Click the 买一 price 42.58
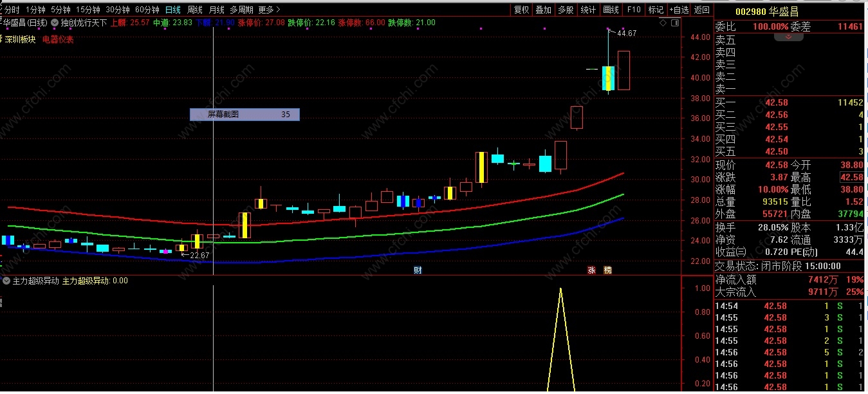 (x=776, y=102)
